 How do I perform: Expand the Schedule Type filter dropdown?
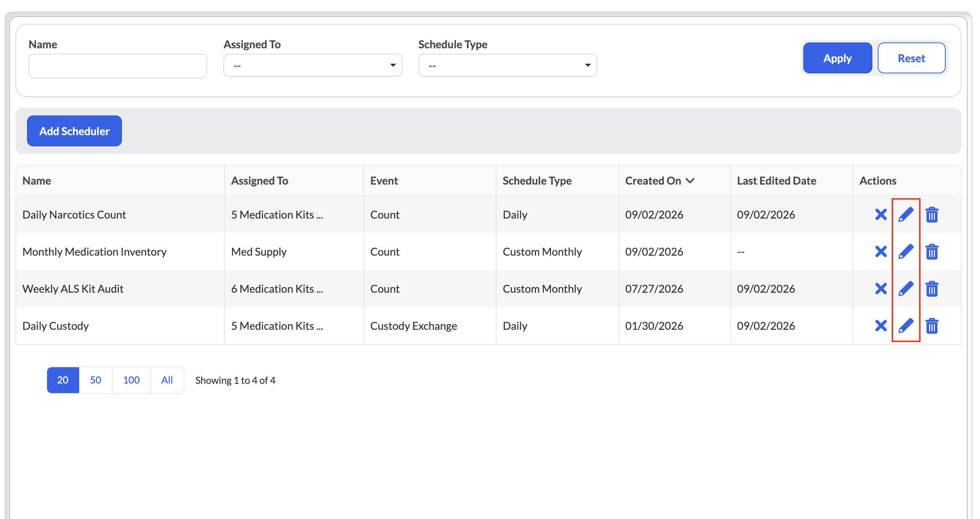pyautogui.click(x=507, y=65)
